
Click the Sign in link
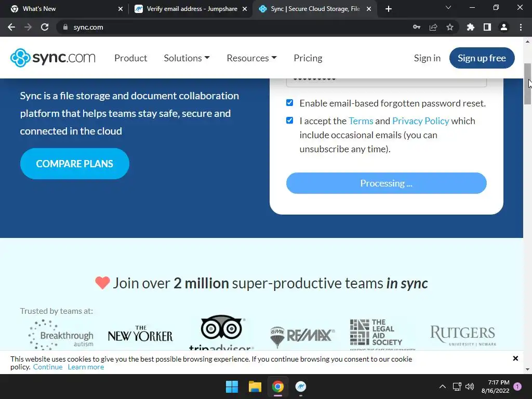[x=427, y=58]
